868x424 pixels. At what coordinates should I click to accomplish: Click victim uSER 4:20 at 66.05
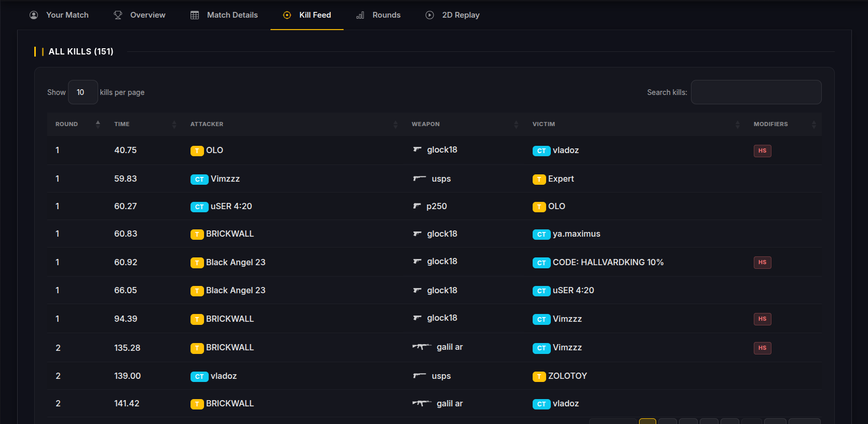573,290
